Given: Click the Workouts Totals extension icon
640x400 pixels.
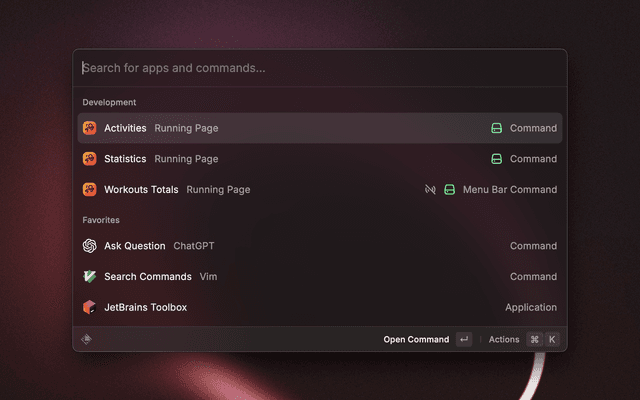Looking at the screenshot, I should (89, 190).
